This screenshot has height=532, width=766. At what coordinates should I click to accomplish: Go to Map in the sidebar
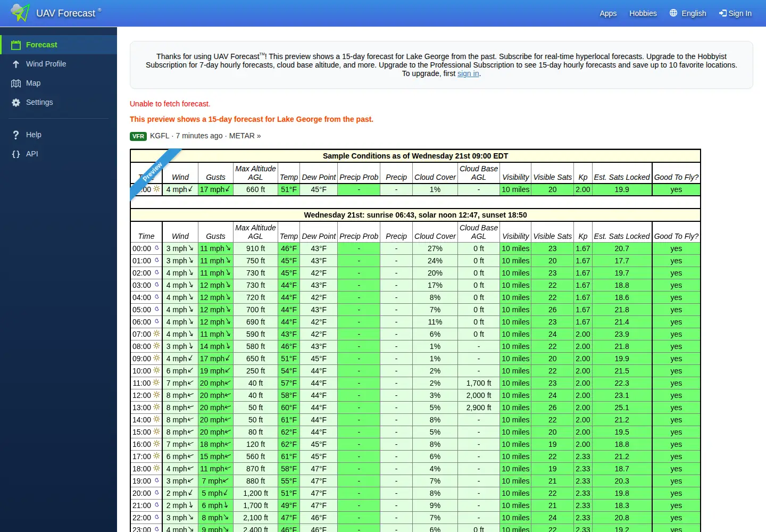59,83
